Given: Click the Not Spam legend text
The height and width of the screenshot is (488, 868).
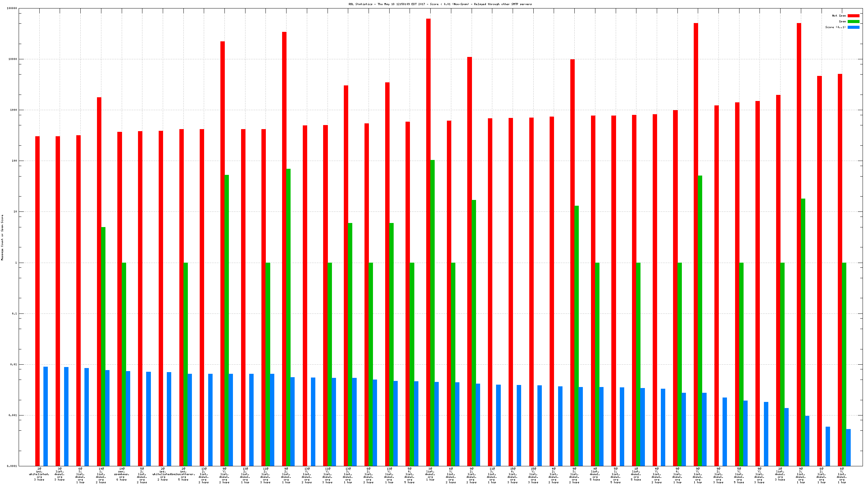Looking at the screenshot, I should coord(839,16).
